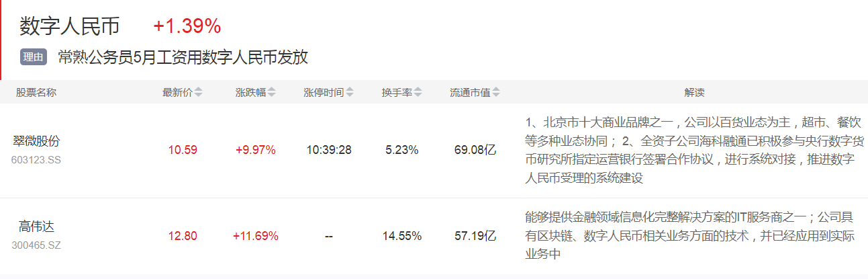Click the 流通市值 sort arrows icon

(x=496, y=93)
